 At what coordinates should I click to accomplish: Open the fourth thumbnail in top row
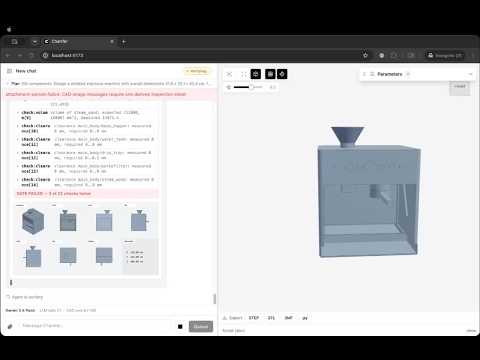pos(140,220)
